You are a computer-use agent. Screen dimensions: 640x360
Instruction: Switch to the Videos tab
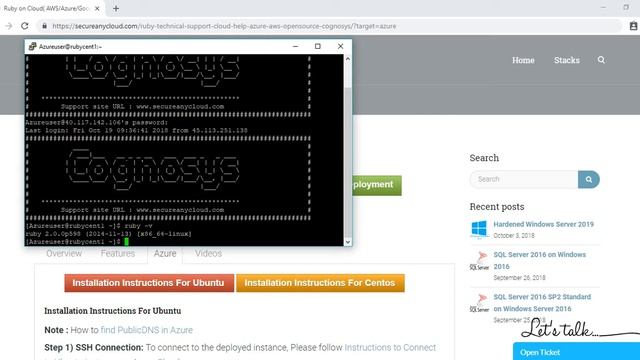click(x=208, y=253)
